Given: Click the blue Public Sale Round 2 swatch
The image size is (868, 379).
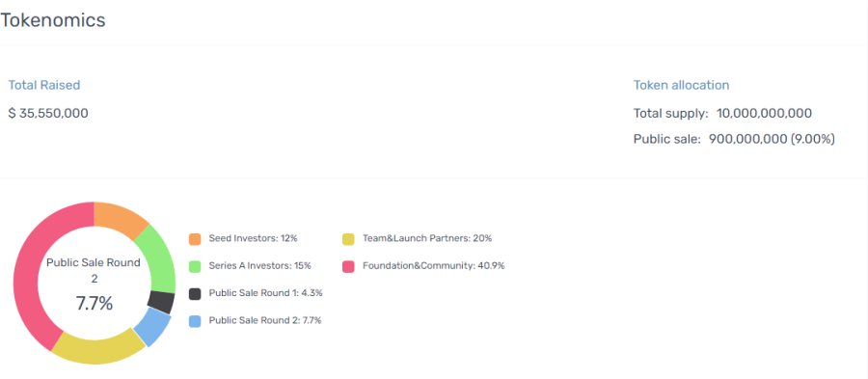Looking at the screenshot, I should pyautogui.click(x=195, y=321).
